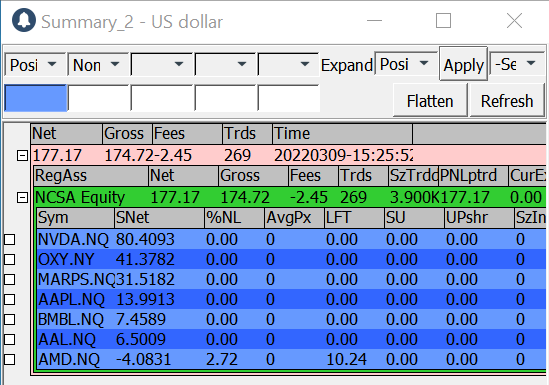Screen dimensions: 549x385
Task: Click the AMD.NQ %NL value 2.72
Action: point(222,359)
